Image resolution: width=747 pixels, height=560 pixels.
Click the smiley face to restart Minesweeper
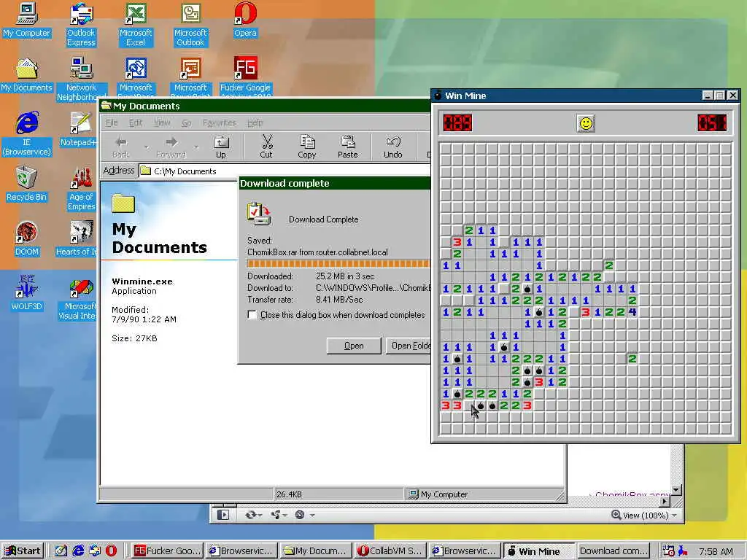click(586, 123)
